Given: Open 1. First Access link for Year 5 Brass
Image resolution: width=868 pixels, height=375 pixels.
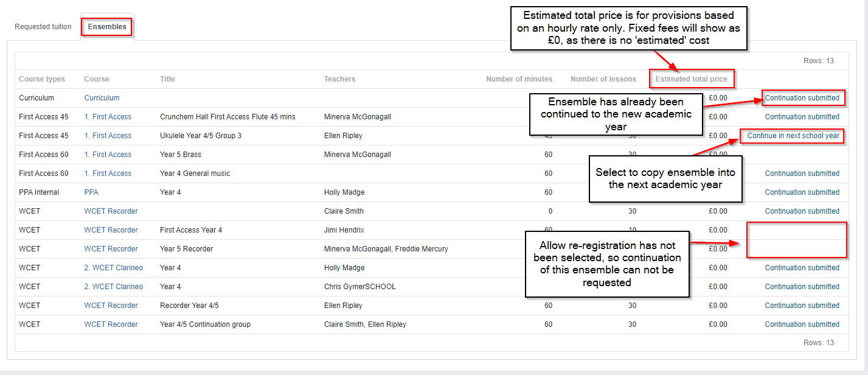Looking at the screenshot, I should click(108, 155).
